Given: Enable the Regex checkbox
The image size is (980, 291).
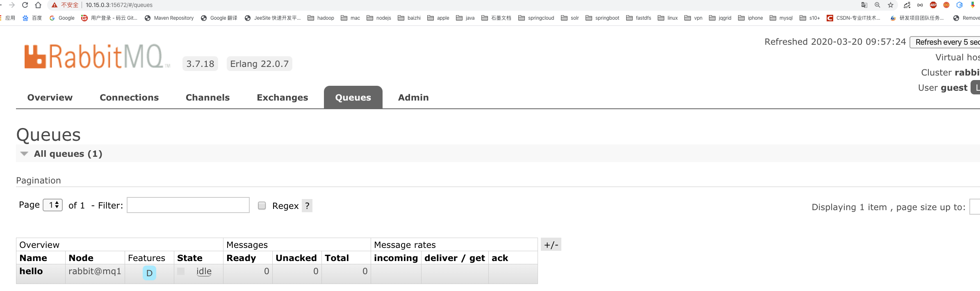Looking at the screenshot, I should pos(262,206).
